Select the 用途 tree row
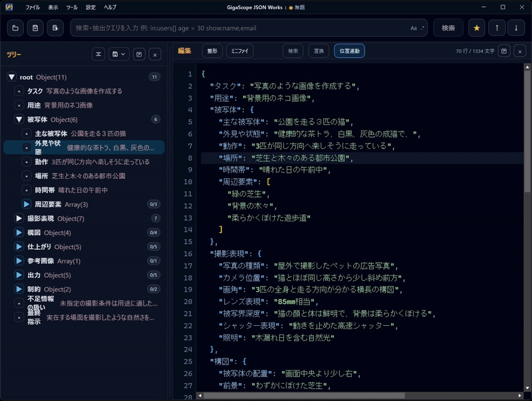 [x=84, y=105]
